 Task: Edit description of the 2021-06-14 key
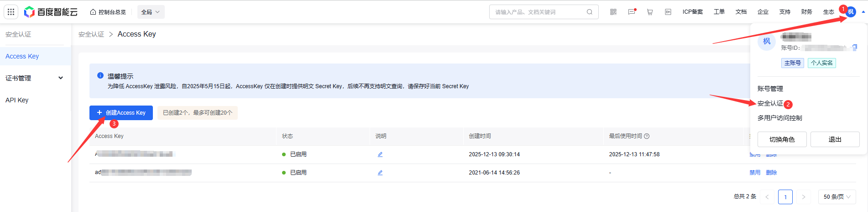380,173
